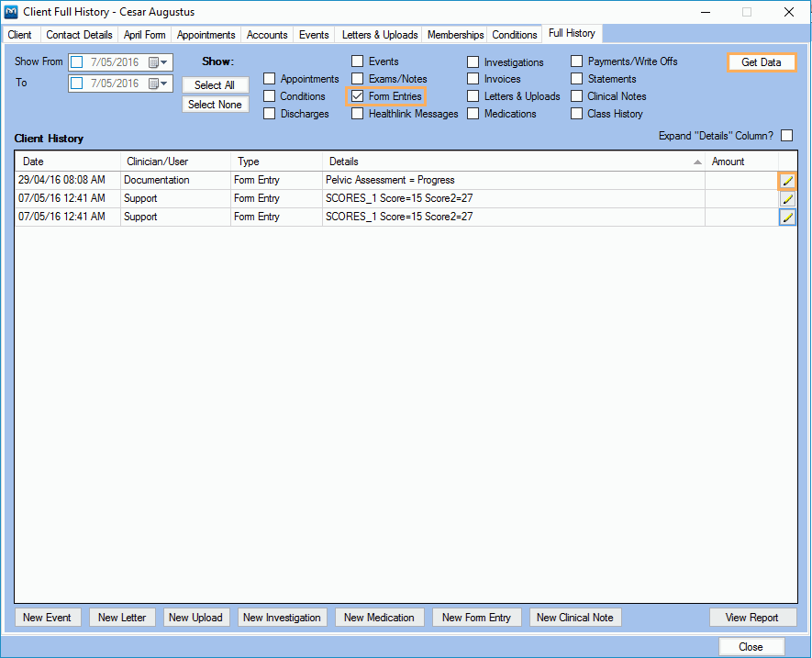Click the application logo in the title bar
Screen dimensions: 812x658
(x=11, y=12)
